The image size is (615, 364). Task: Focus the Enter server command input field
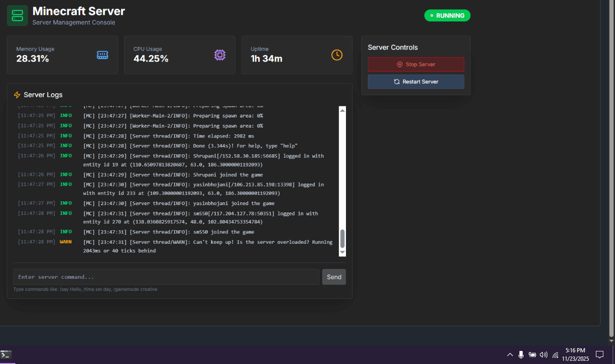tap(166, 277)
